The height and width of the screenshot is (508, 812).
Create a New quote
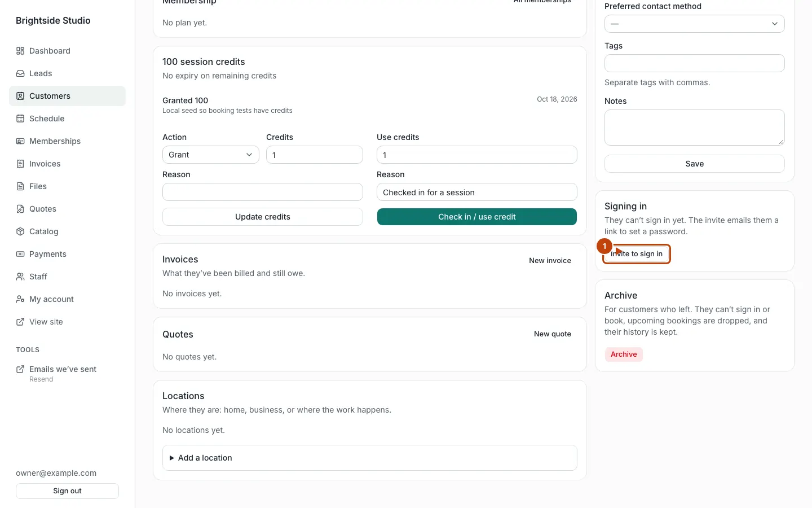pyautogui.click(x=553, y=334)
